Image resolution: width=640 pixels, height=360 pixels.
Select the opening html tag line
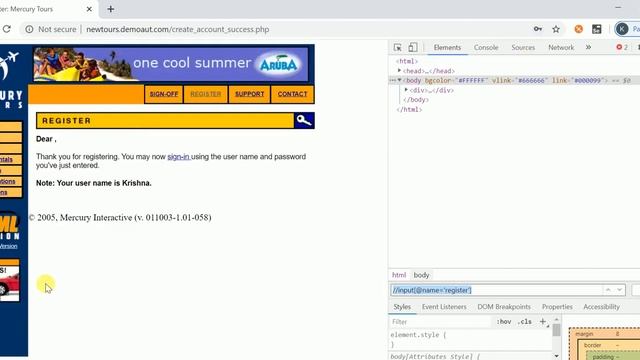(x=407, y=61)
